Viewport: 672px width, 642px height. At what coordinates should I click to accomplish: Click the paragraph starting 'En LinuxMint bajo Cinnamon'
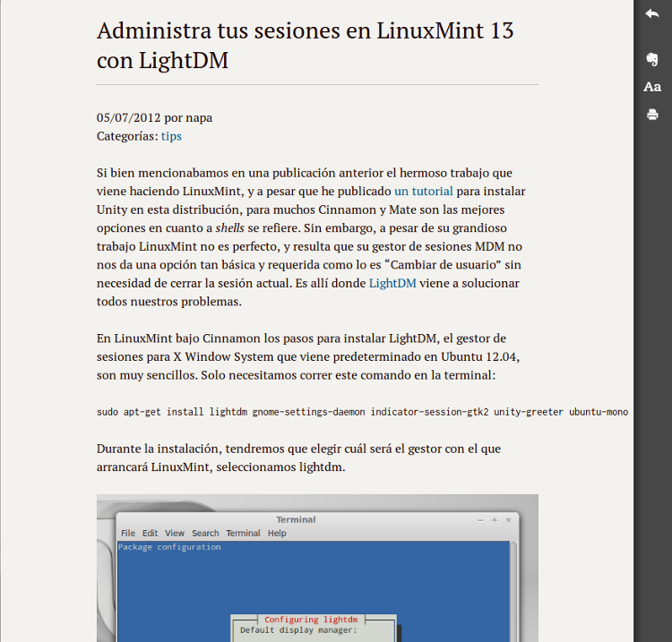(x=308, y=356)
